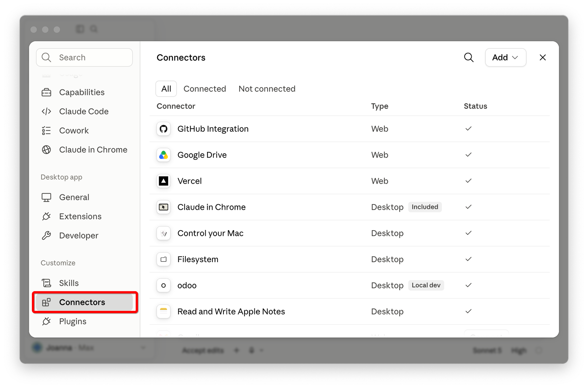Open Extensions settings
588x388 pixels.
tap(84, 217)
